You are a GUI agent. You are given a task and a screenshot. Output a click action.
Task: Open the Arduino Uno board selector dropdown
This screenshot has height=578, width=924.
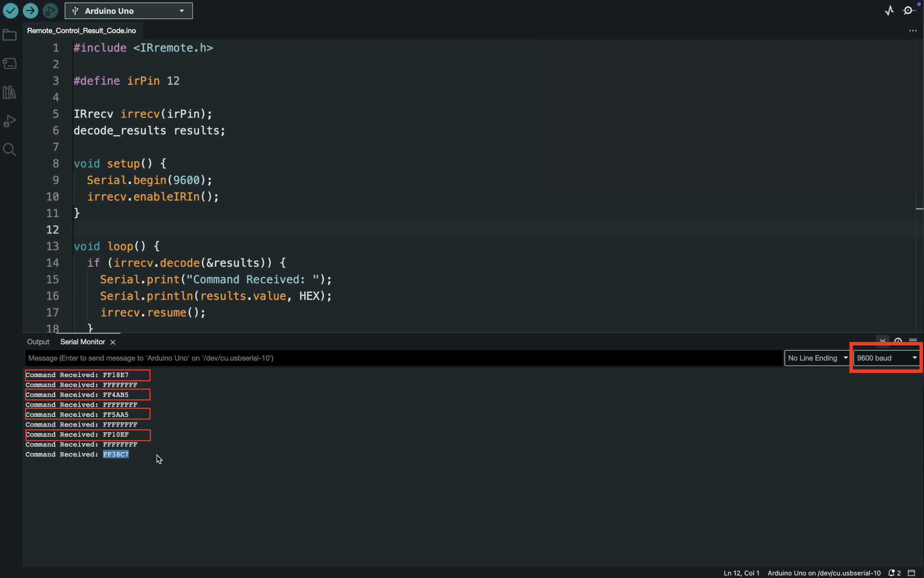point(129,11)
